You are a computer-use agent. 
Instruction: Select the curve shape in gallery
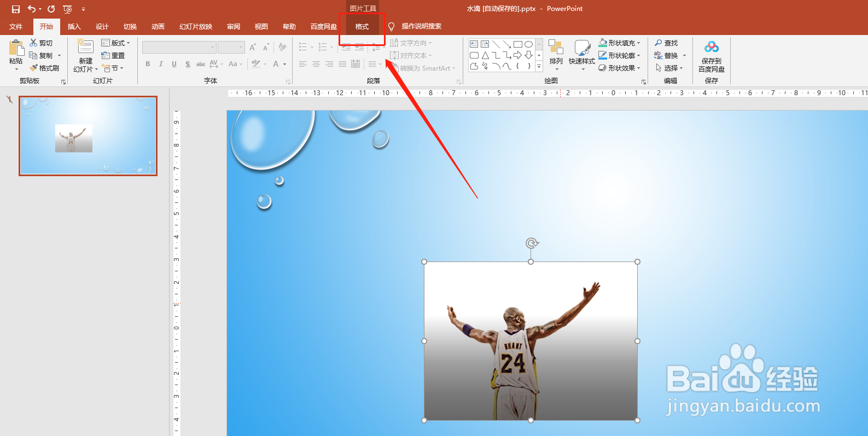point(506,66)
